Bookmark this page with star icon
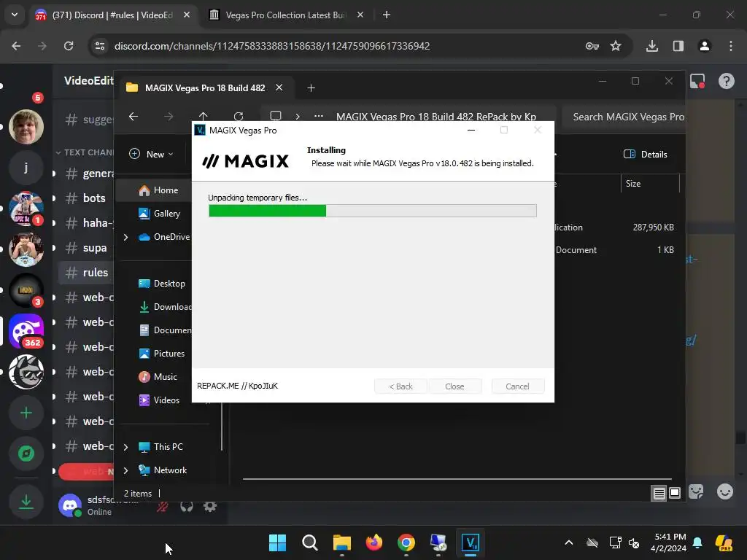 (616, 46)
